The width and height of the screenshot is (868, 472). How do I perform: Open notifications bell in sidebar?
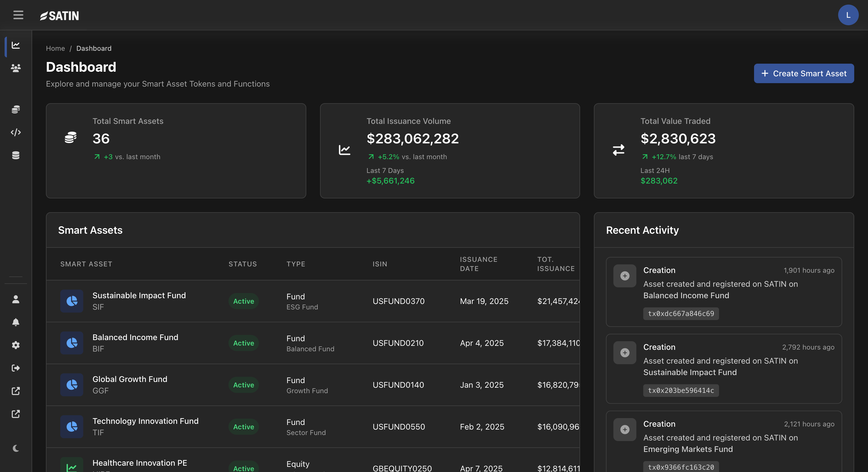click(x=16, y=322)
